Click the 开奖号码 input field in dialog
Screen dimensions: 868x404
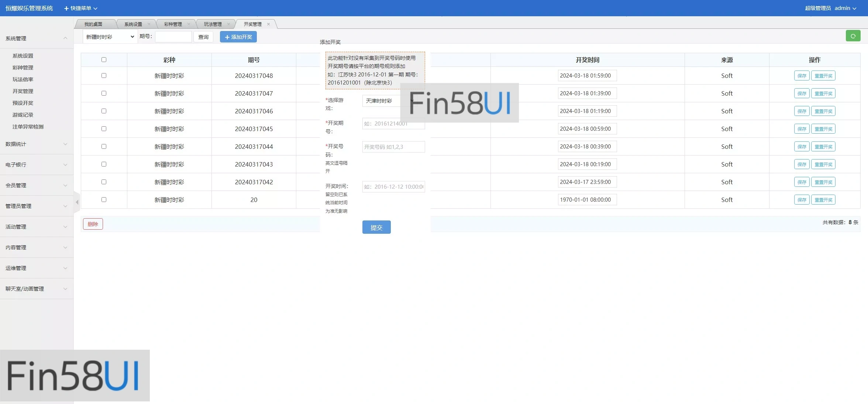(393, 147)
